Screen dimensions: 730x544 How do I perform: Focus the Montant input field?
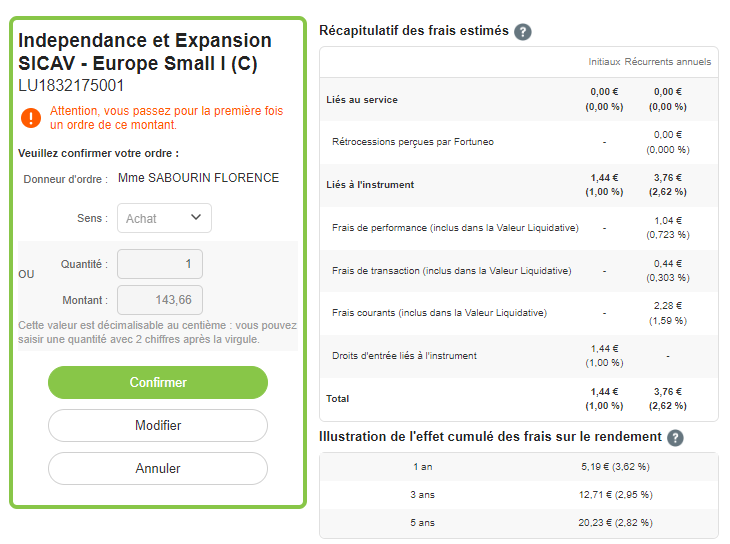coord(160,300)
